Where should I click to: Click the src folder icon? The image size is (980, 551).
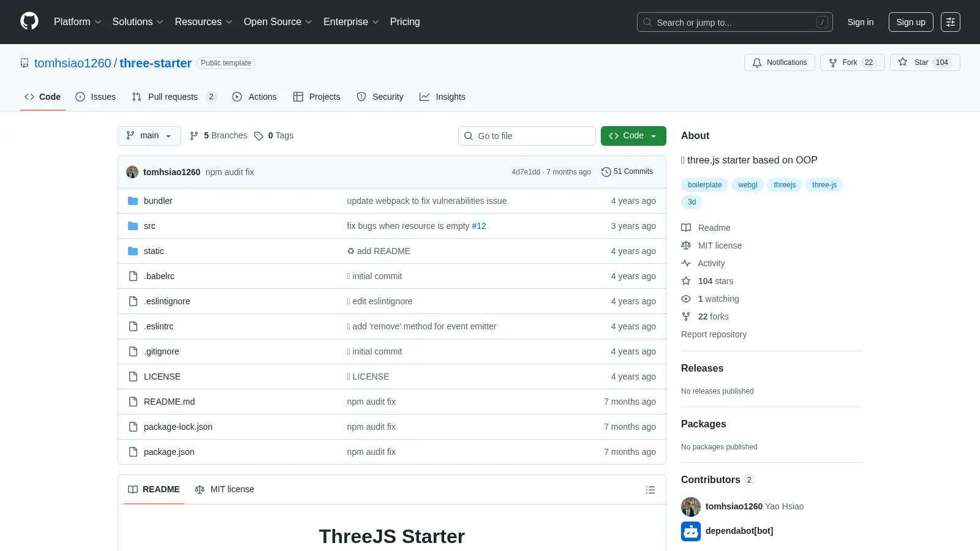pos(133,226)
